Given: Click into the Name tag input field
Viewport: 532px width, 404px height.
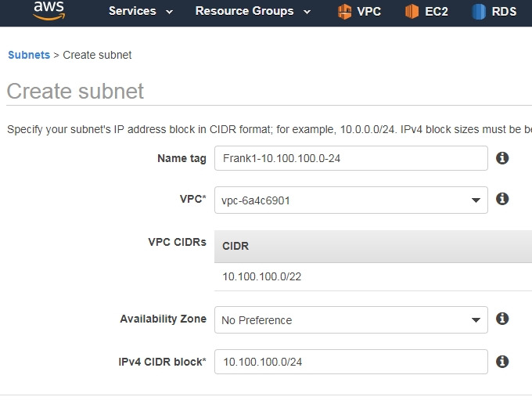Looking at the screenshot, I should coord(351,158).
